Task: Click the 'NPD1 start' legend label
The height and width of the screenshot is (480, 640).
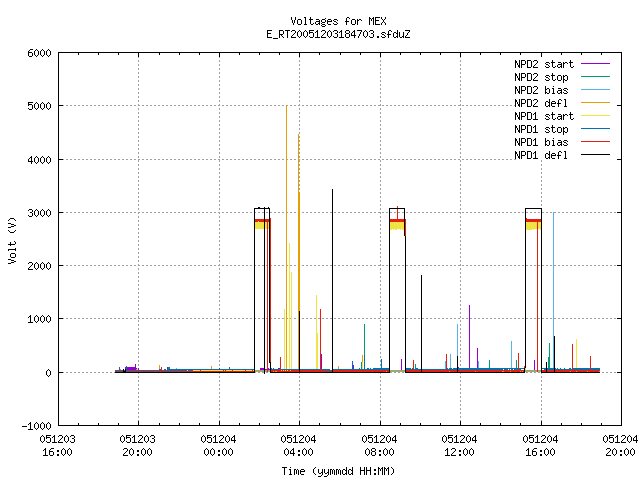Action: click(544, 116)
